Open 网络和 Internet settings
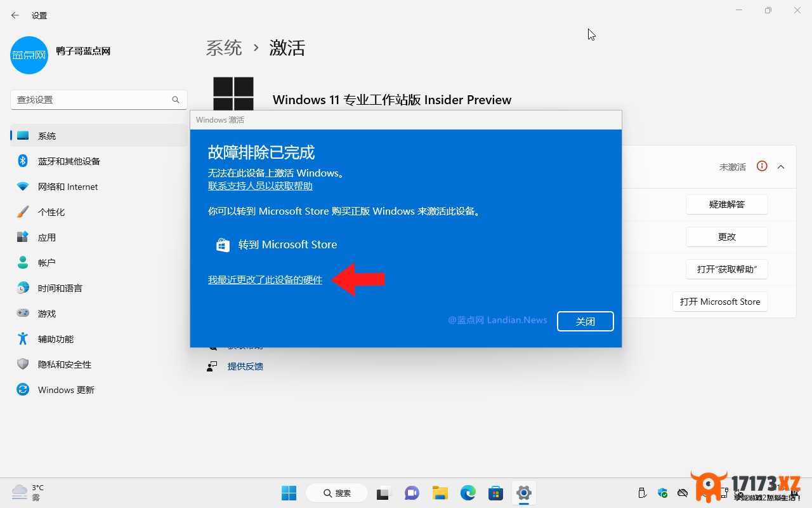 [99, 187]
